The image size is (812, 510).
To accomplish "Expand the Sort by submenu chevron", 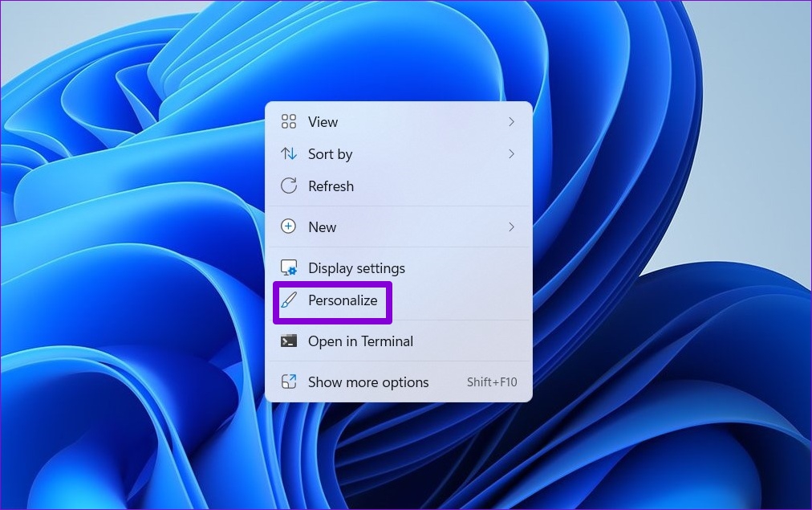I will [512, 154].
